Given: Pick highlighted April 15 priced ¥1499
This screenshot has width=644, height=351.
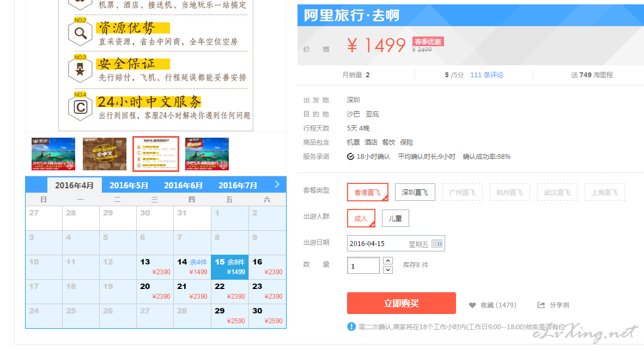Looking at the screenshot, I should point(229,267).
